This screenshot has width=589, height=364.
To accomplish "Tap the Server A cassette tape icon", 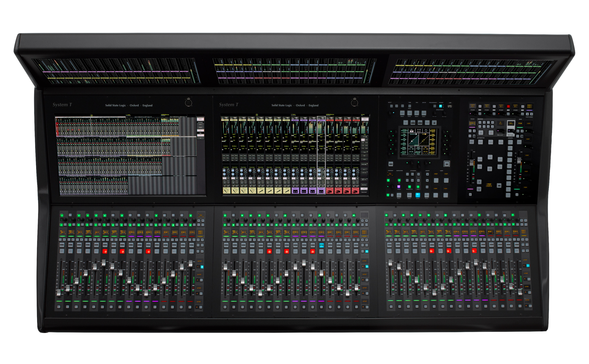I will point(295,191).
